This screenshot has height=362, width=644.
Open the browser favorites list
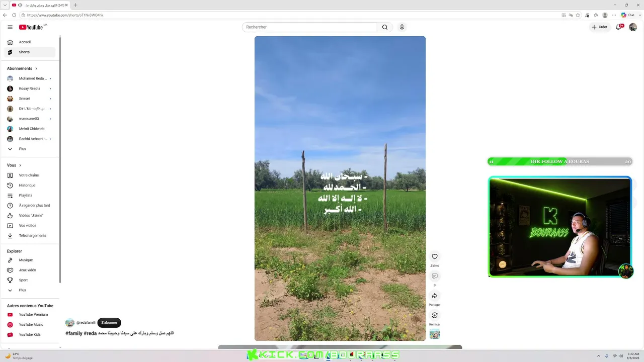click(596, 15)
